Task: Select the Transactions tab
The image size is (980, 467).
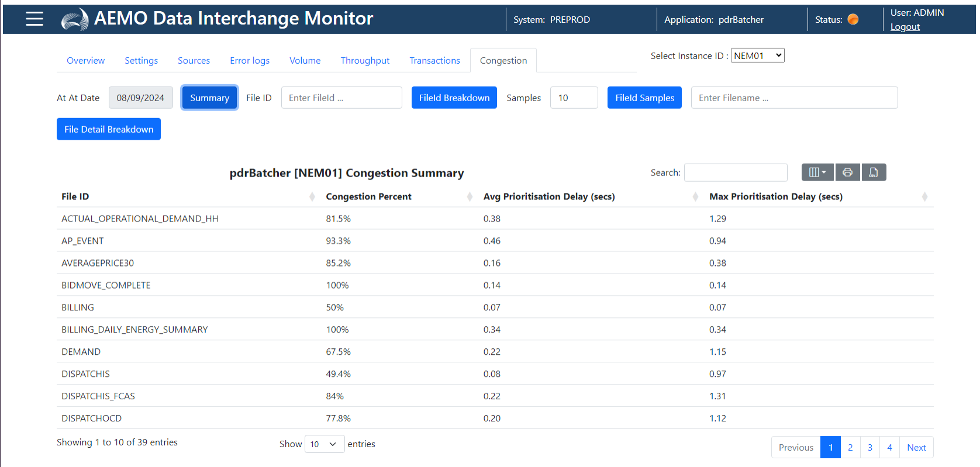Action: (434, 61)
